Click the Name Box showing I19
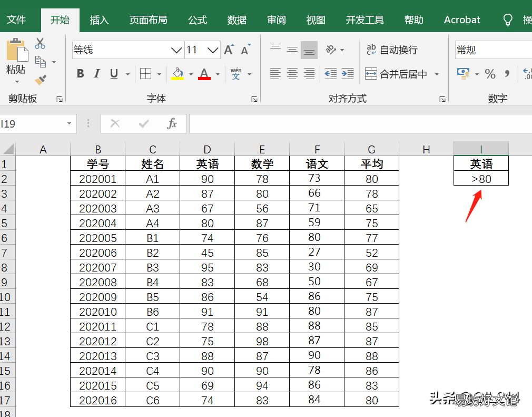 coord(38,123)
